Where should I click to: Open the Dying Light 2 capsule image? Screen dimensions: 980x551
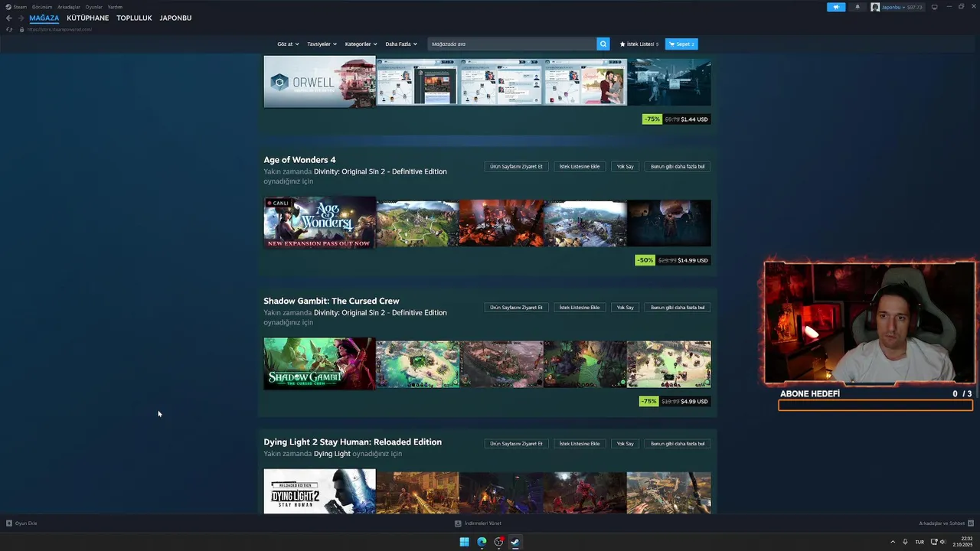[319, 491]
